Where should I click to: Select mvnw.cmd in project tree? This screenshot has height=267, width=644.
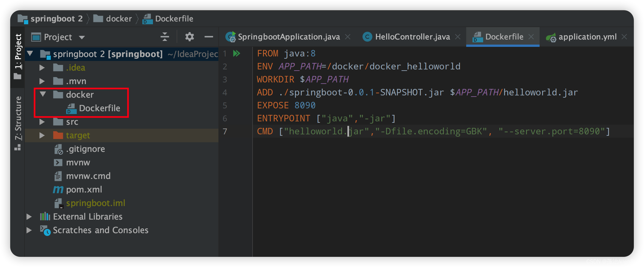[x=88, y=176]
